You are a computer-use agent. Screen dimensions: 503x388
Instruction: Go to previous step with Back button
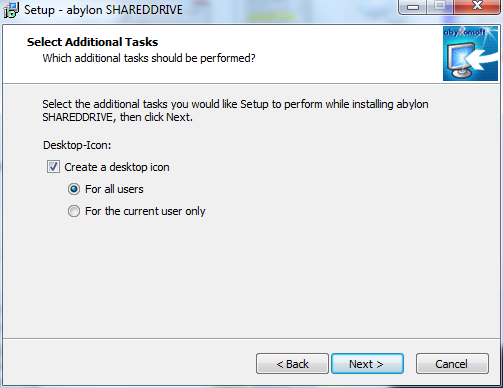[292, 364]
